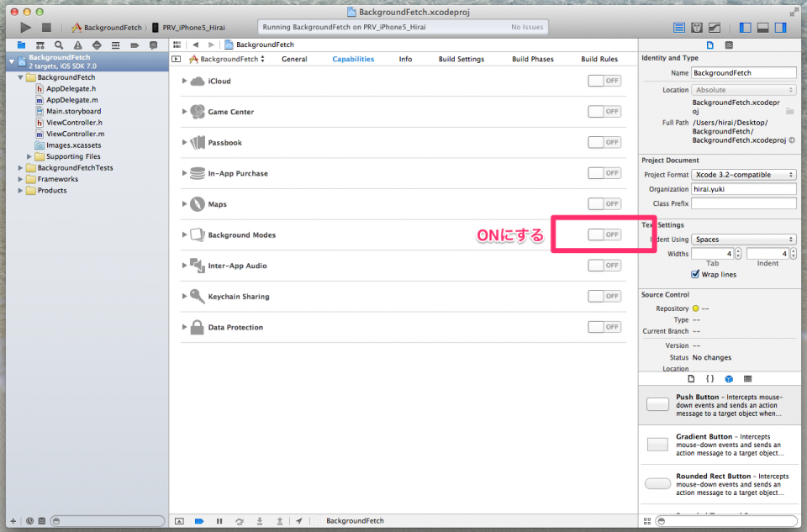Turn on the iCloud capability switch
This screenshot has height=532, width=807.
[x=604, y=81]
